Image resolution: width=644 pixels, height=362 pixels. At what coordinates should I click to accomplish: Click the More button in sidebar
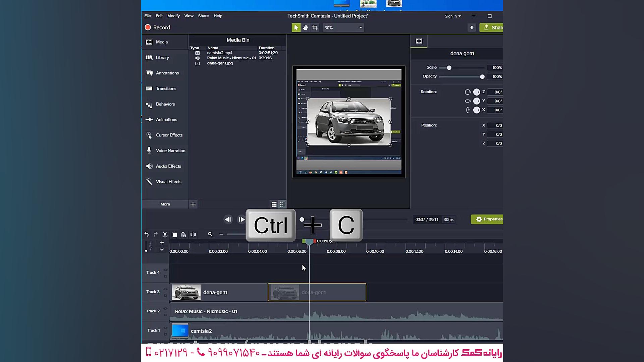coord(165,204)
